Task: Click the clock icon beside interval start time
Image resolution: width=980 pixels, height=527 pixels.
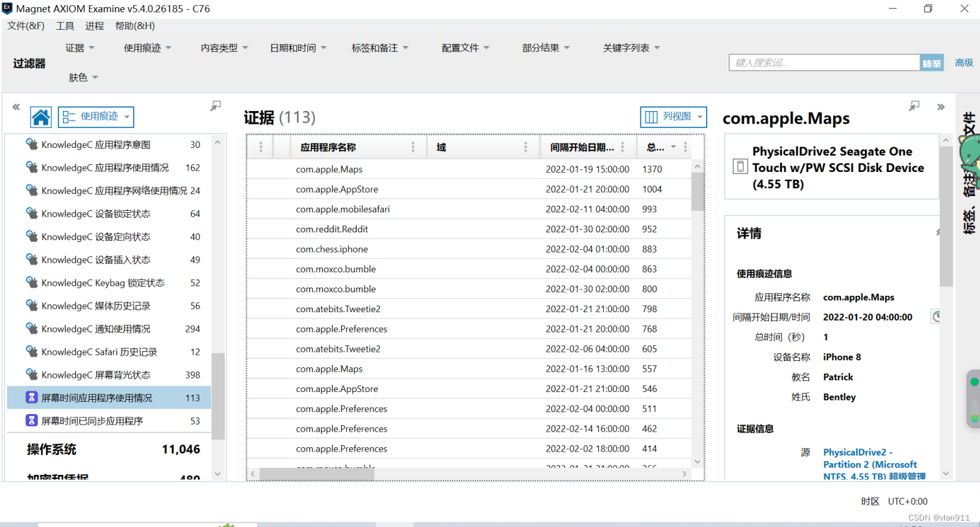Action: (937, 317)
